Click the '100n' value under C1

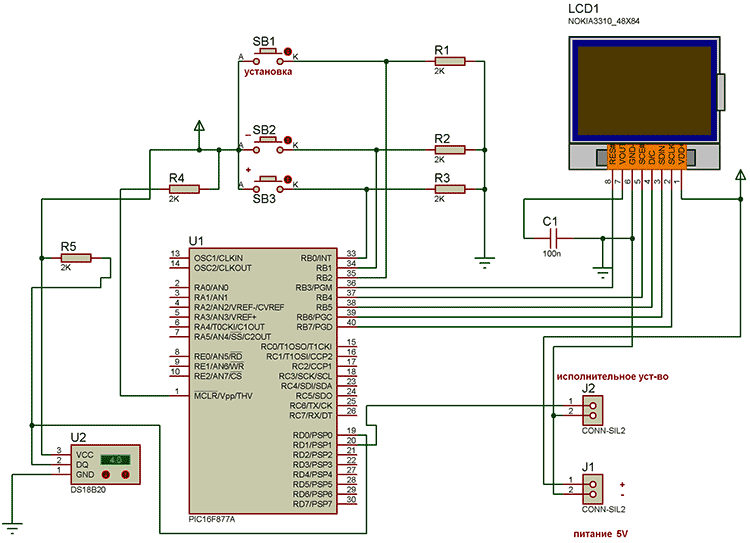(552, 254)
